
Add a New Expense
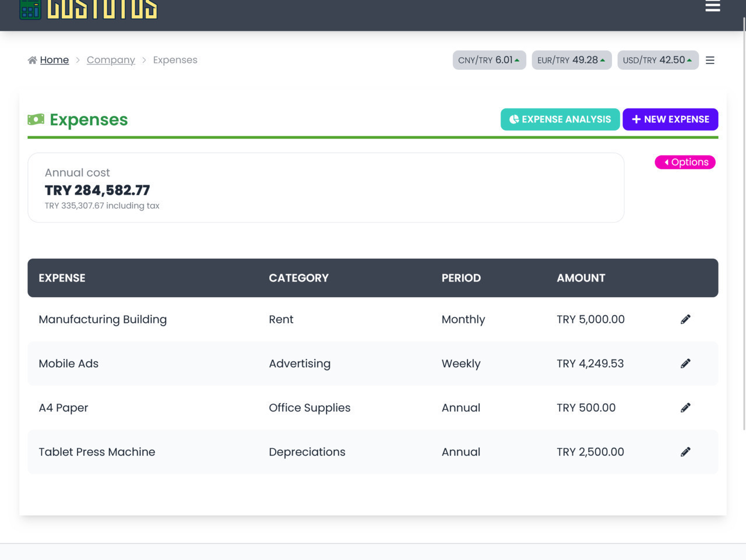pos(670,119)
